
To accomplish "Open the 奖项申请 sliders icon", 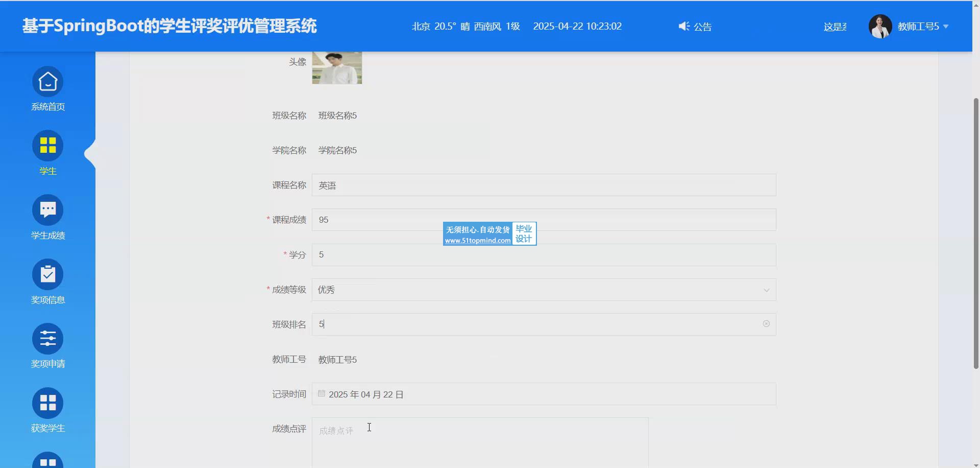I will pos(48,339).
